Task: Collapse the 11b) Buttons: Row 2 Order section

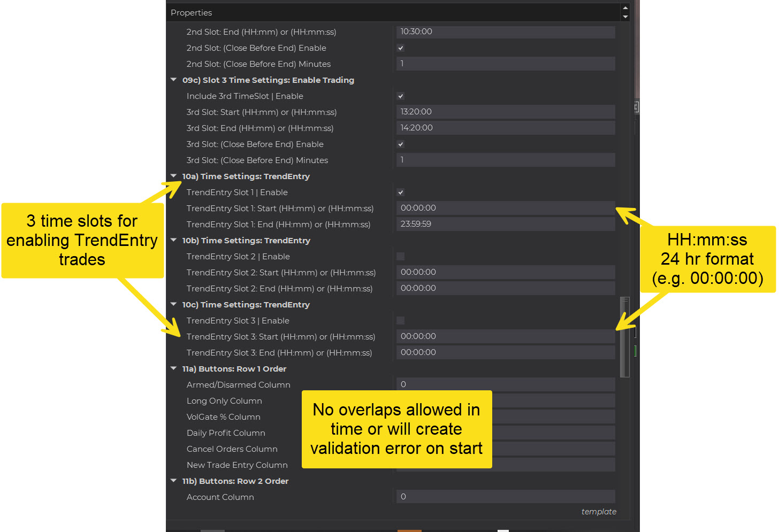Action: 173,481
